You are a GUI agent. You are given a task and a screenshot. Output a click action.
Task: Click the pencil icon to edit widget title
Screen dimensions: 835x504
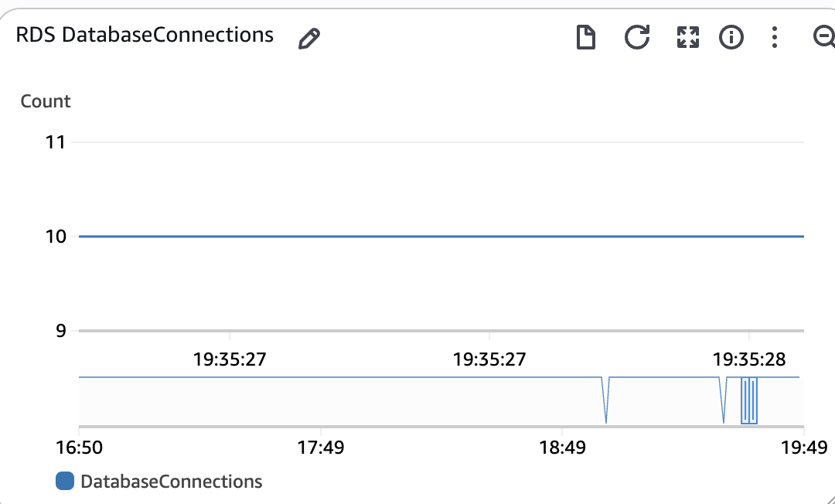click(309, 39)
